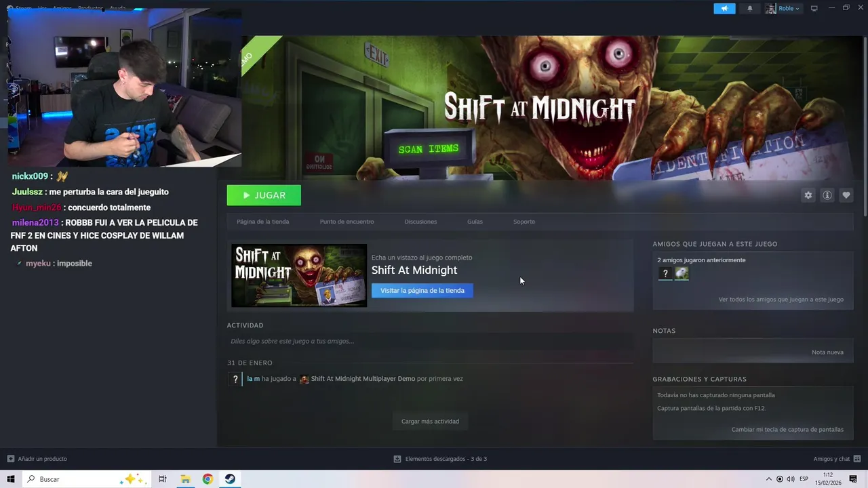Click the activity message input field
This screenshot has height=488, width=868.
pos(430,341)
